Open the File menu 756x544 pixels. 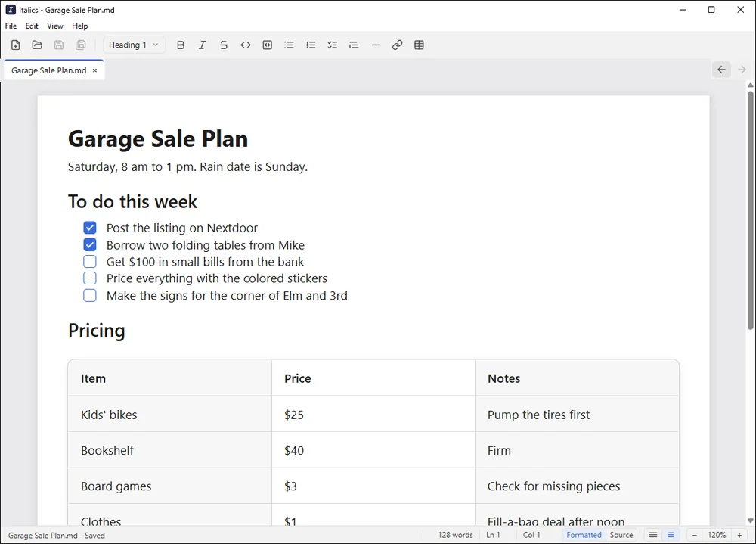(11, 26)
